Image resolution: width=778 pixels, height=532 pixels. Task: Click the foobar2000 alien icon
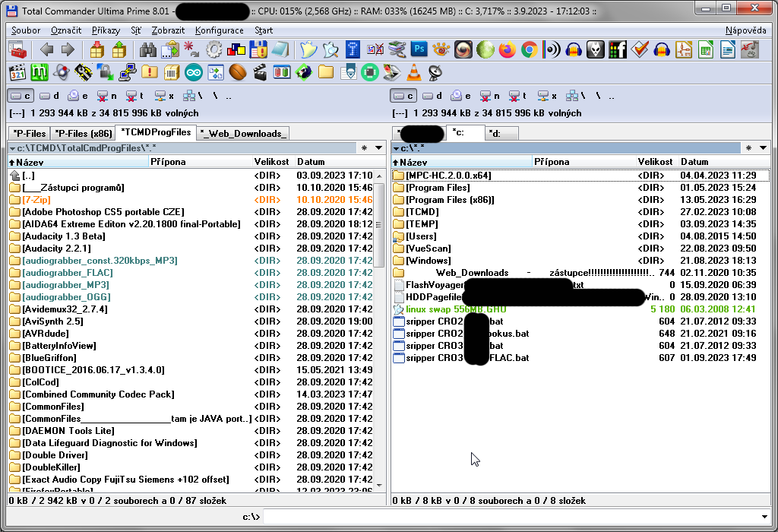595,50
